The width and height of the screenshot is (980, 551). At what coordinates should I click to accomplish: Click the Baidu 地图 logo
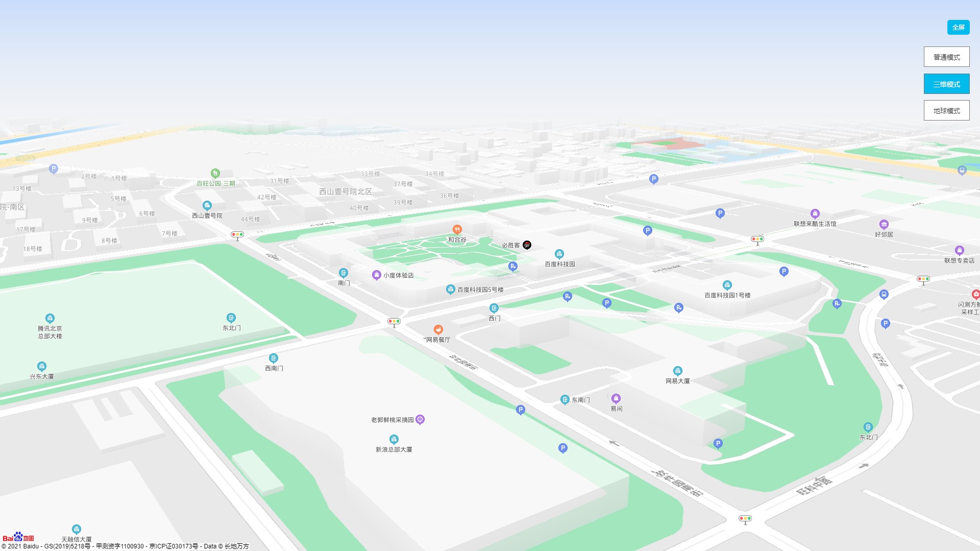click(18, 537)
